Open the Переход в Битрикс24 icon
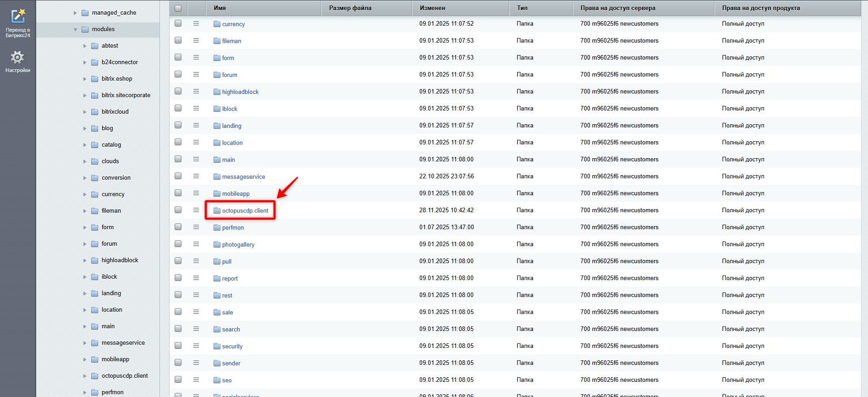 point(17,23)
